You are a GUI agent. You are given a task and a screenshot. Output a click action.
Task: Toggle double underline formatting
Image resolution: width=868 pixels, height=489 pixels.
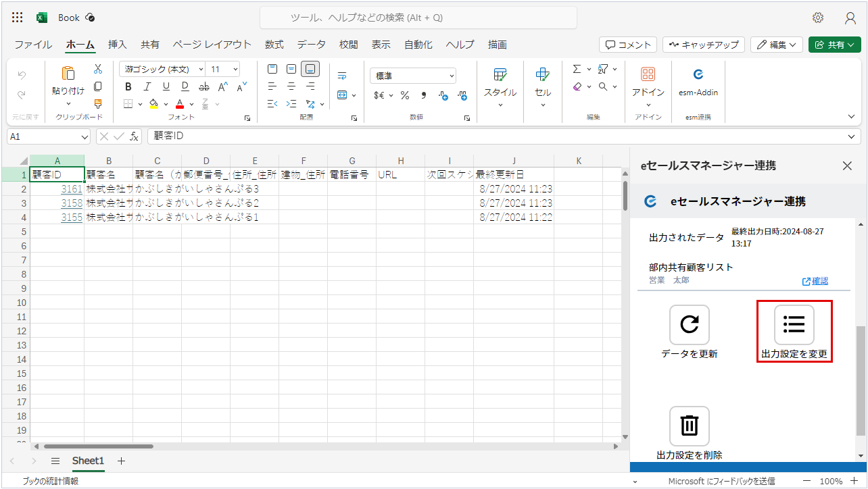pyautogui.click(x=185, y=86)
